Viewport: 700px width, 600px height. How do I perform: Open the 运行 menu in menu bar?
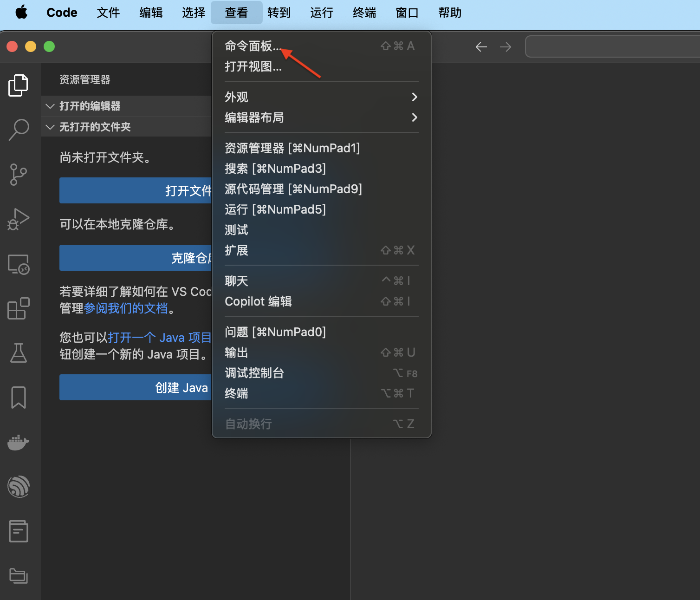point(322,13)
